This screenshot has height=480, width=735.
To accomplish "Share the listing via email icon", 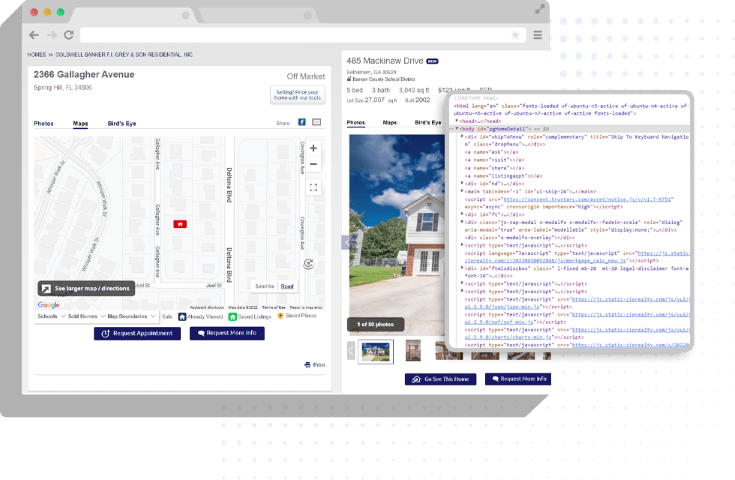I will [317, 122].
